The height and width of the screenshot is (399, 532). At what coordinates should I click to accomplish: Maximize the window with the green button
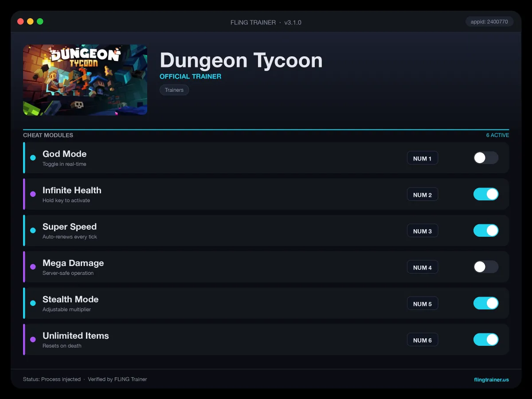pyautogui.click(x=40, y=21)
